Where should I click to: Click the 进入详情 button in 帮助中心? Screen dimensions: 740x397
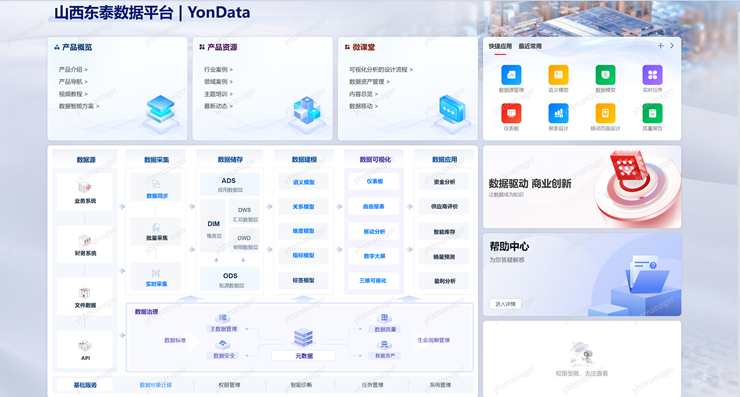pyautogui.click(x=505, y=304)
